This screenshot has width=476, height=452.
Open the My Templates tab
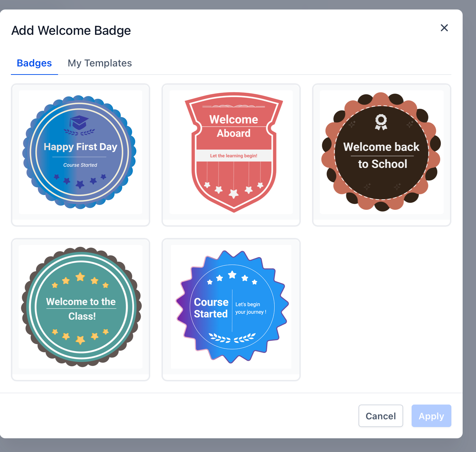[100, 63]
